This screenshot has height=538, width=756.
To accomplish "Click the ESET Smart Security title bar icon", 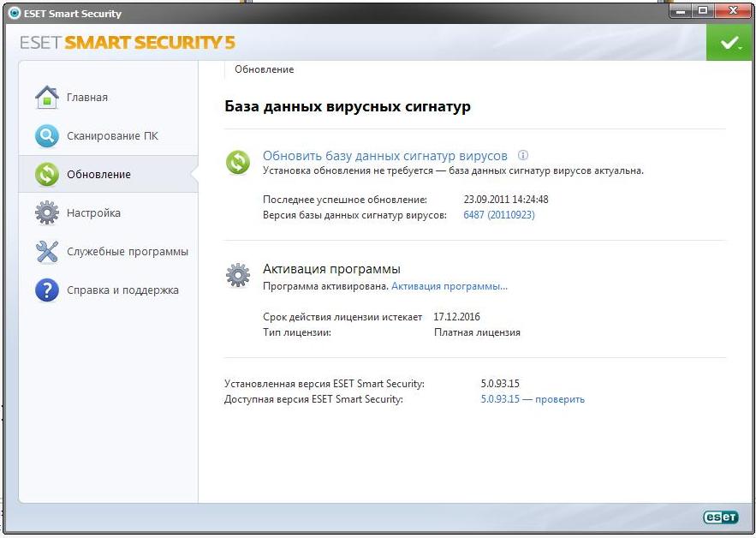I will pos(14,14).
